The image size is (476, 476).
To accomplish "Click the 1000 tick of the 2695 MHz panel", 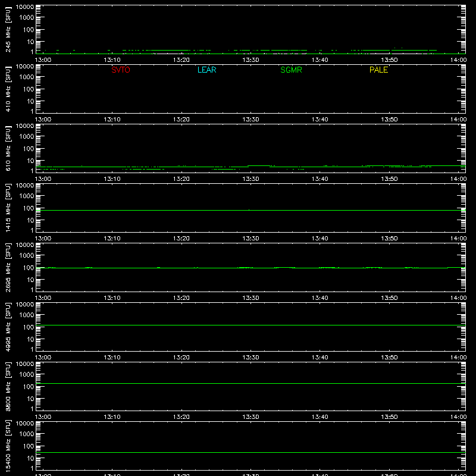I will [27, 256].
